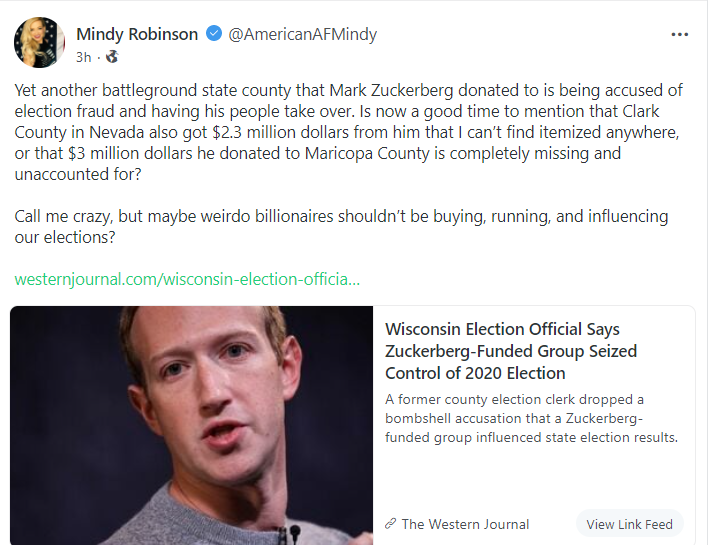Click the chain link icon beside source
This screenshot has height=545, width=708.
391,524
